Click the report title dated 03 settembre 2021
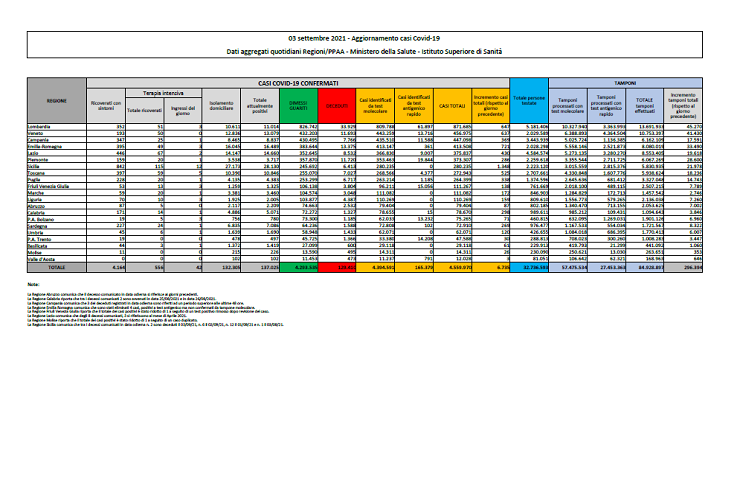740x480 pixels. click(x=369, y=34)
